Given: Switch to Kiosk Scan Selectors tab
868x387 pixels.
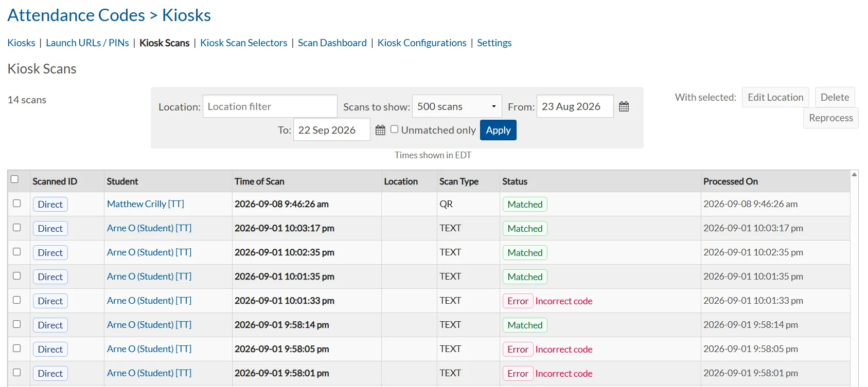Looking at the screenshot, I should [244, 43].
